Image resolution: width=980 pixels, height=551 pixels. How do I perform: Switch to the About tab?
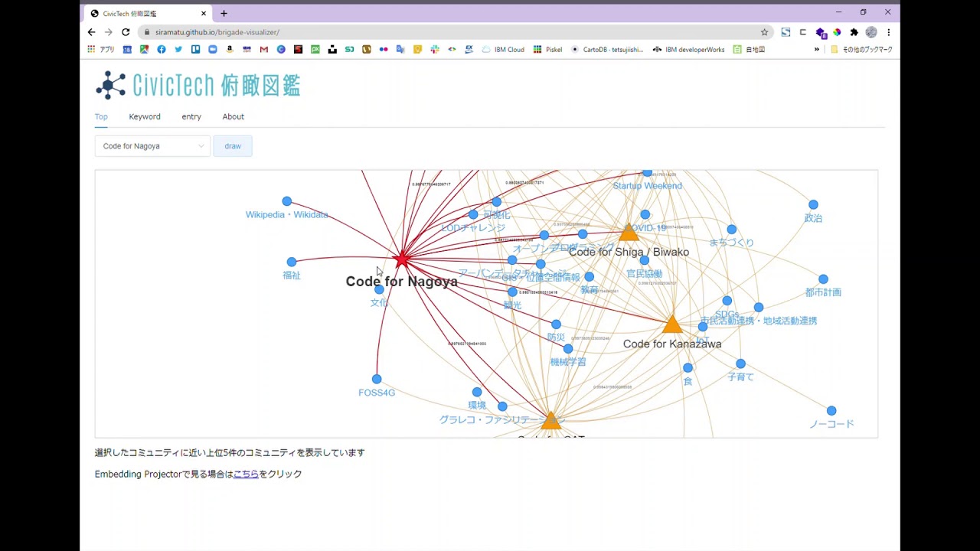coord(234,116)
